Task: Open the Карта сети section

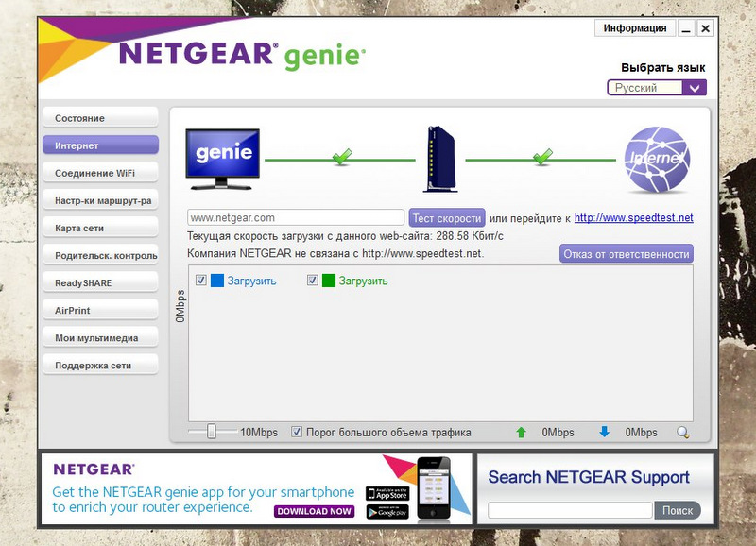Action: (100, 228)
